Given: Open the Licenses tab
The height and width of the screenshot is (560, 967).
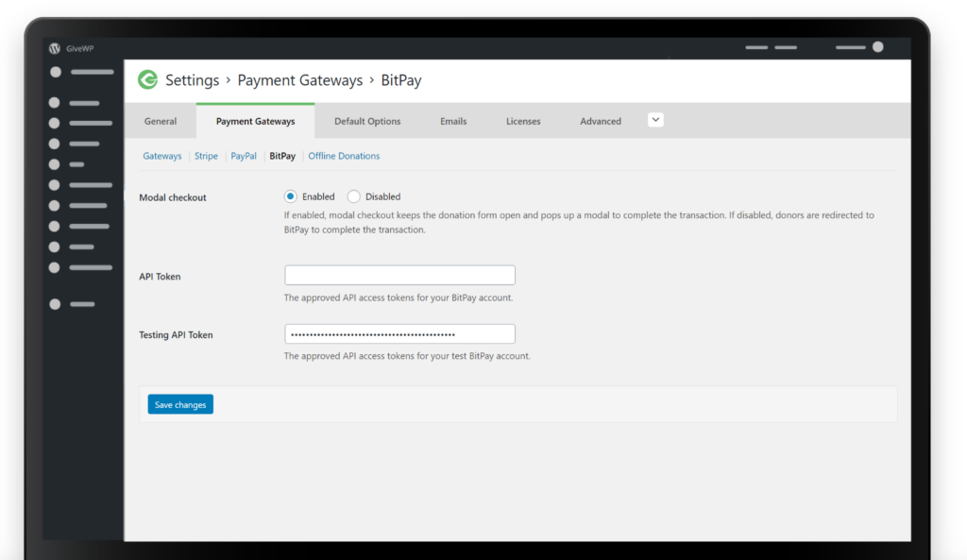Looking at the screenshot, I should 523,121.
